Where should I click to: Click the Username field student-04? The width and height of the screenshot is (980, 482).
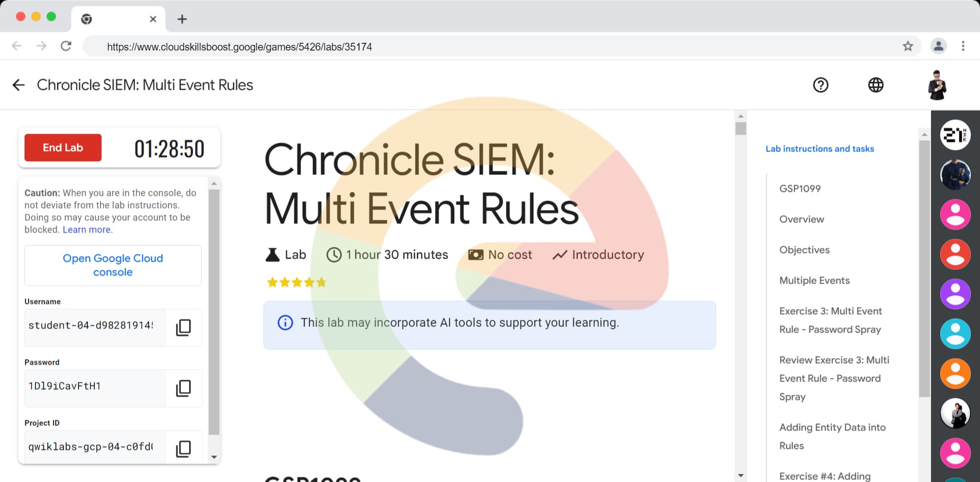[x=94, y=327]
